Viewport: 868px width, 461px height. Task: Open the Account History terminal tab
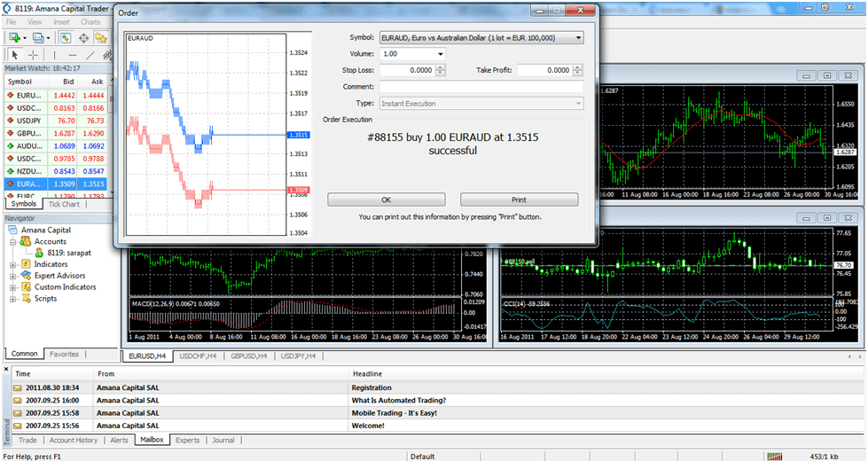(x=73, y=440)
